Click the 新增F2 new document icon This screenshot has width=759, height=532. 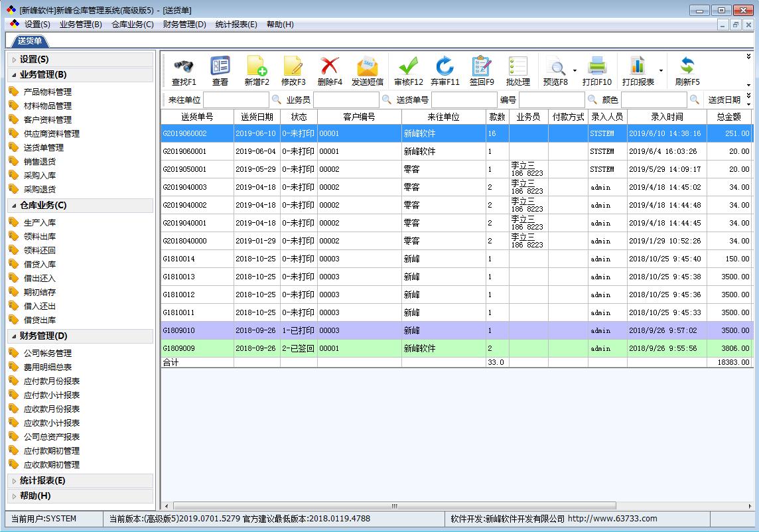pos(257,66)
